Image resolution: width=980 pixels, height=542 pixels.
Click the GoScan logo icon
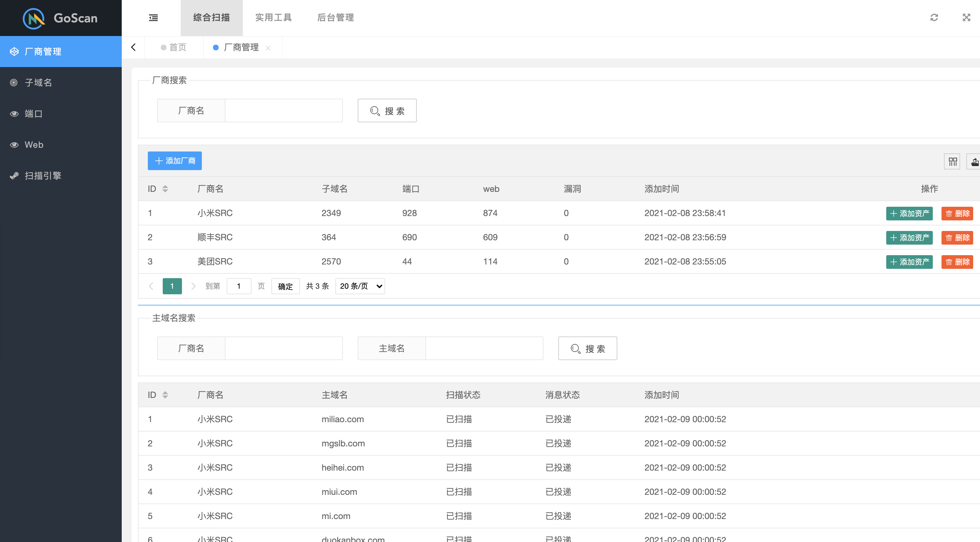(x=34, y=18)
